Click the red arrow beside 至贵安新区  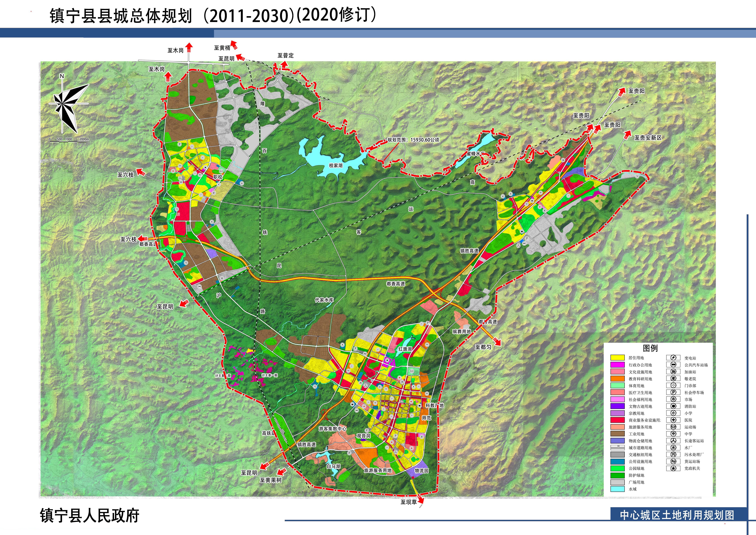click(628, 135)
